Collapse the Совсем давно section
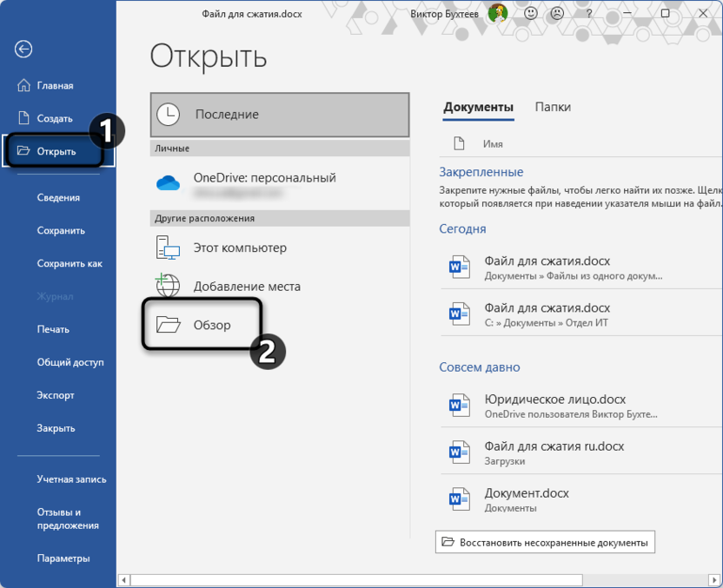 479,367
